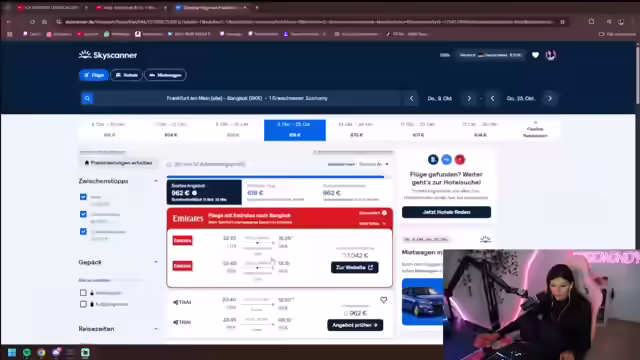Click Jetzt Hotels finden button
640x360 pixels.
point(447,212)
